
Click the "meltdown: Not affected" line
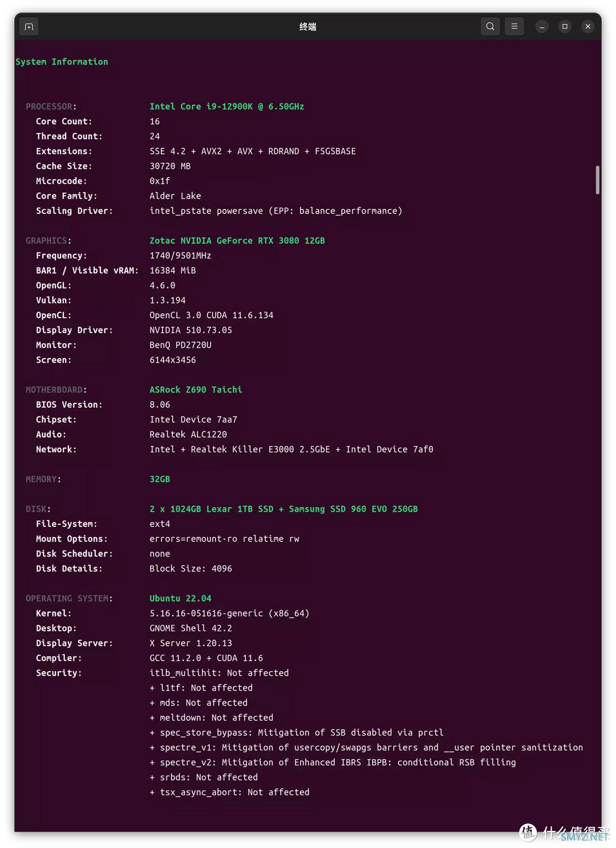211,717
